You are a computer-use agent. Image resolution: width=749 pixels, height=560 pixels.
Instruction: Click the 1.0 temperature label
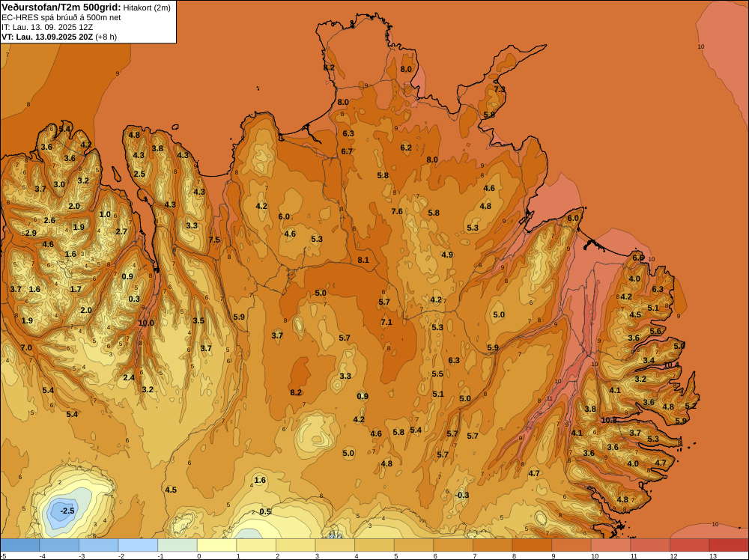coord(105,214)
